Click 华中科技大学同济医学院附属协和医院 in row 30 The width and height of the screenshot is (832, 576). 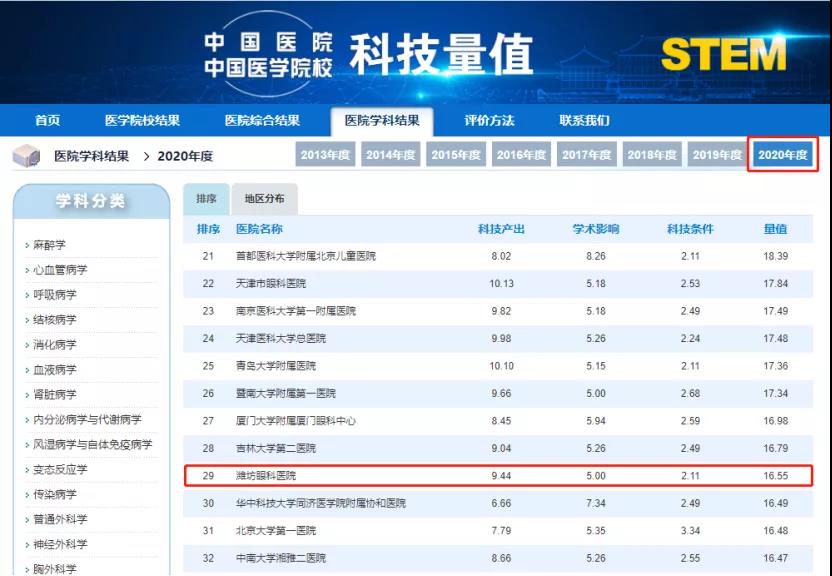(x=320, y=503)
